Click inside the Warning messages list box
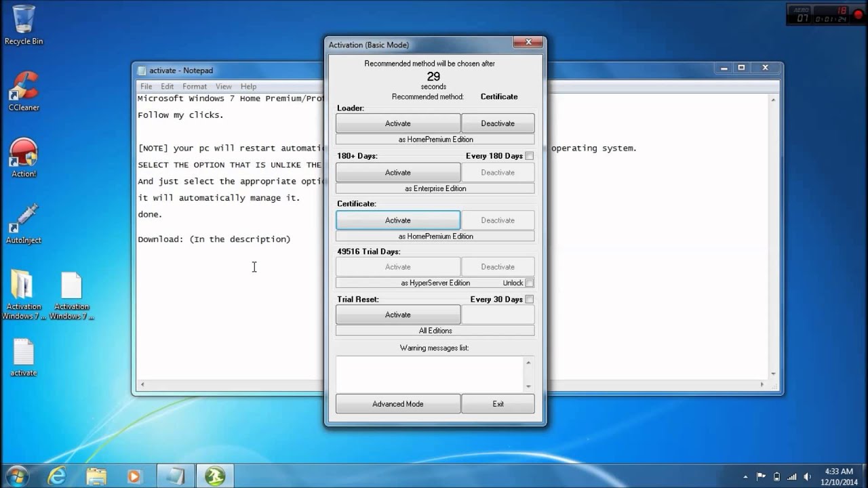 (430, 373)
